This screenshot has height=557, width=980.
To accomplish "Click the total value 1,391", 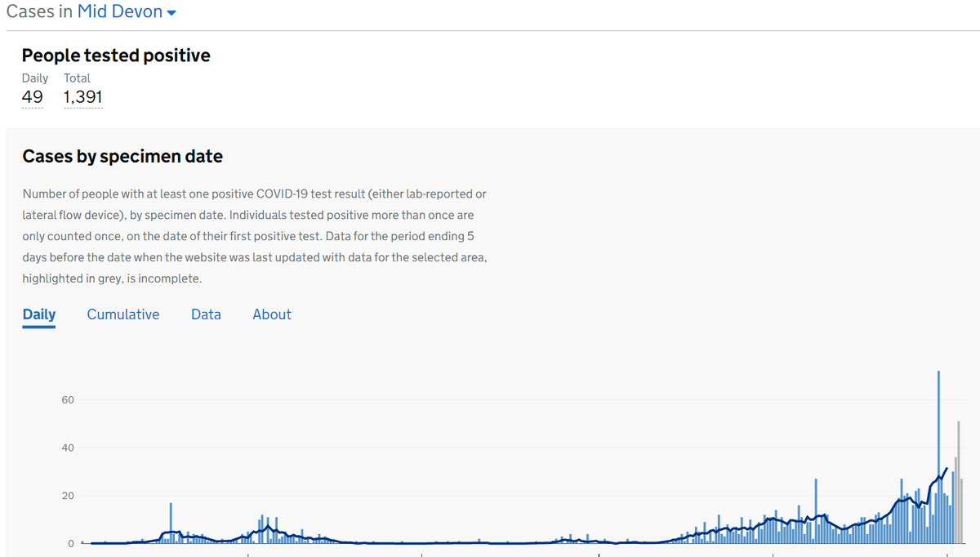I will pyautogui.click(x=83, y=97).
